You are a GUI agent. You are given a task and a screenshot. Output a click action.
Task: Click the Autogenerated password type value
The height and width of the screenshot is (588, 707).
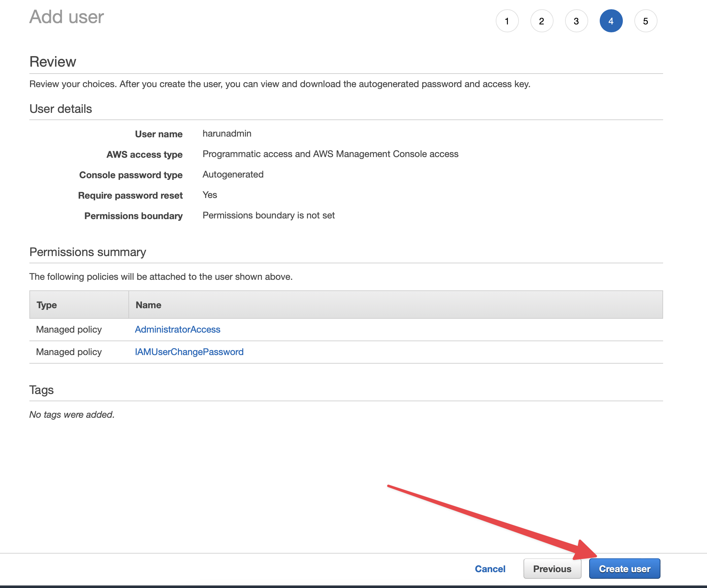[x=233, y=174]
